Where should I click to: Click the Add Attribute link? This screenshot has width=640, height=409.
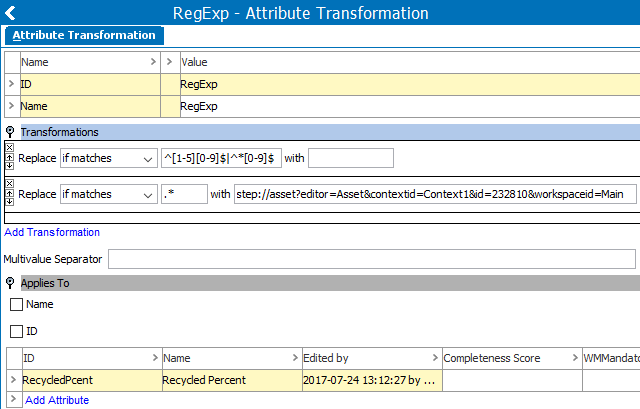click(x=57, y=400)
